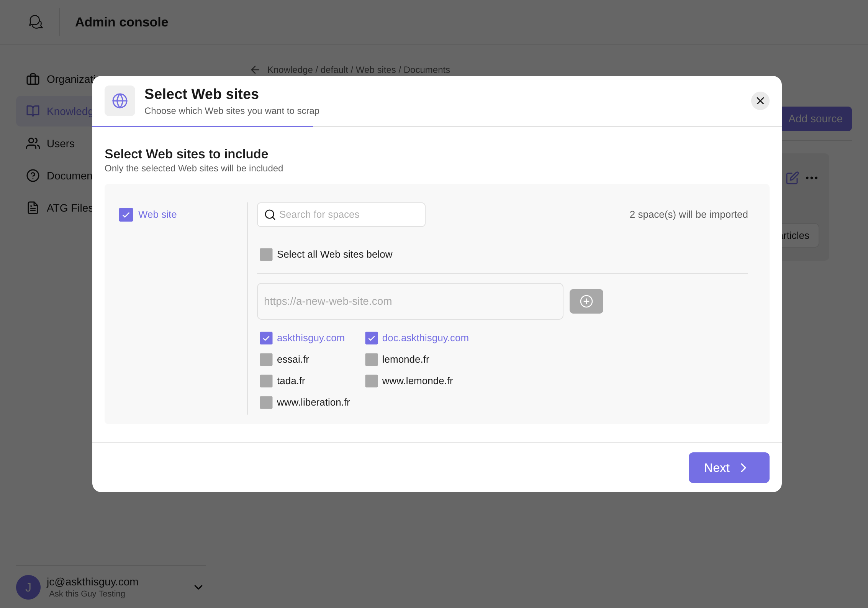868x608 pixels.
Task: Uncheck the Web site source checkbox
Action: click(126, 214)
